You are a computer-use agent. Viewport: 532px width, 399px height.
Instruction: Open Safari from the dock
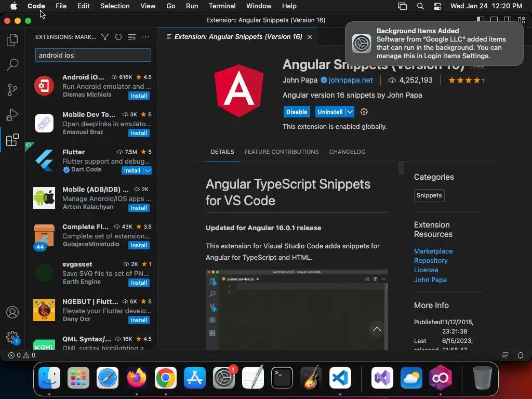[108, 378]
